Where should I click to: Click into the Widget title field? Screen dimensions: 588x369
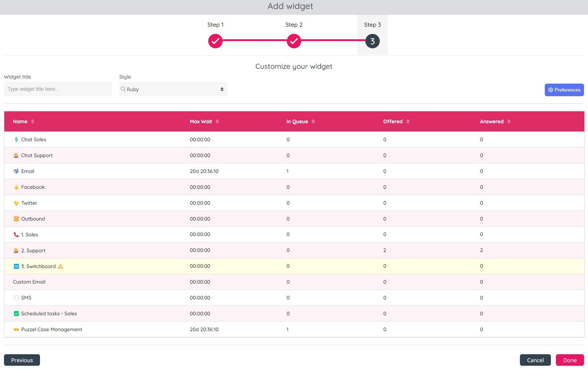click(x=58, y=89)
